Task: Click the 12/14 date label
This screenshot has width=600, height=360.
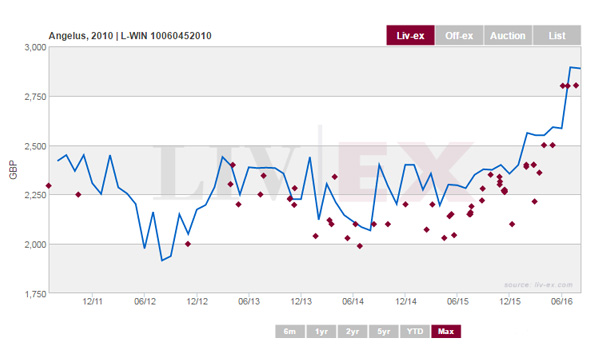Action: coord(406,301)
